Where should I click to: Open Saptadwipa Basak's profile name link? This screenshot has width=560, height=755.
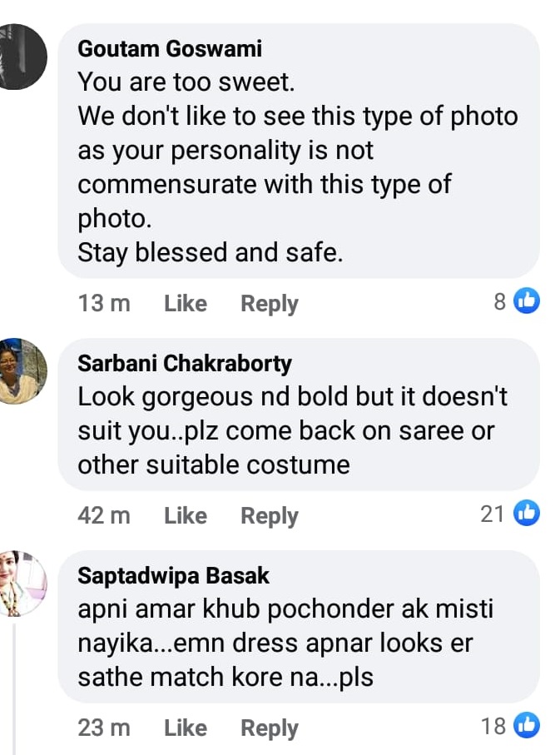pos(173,576)
